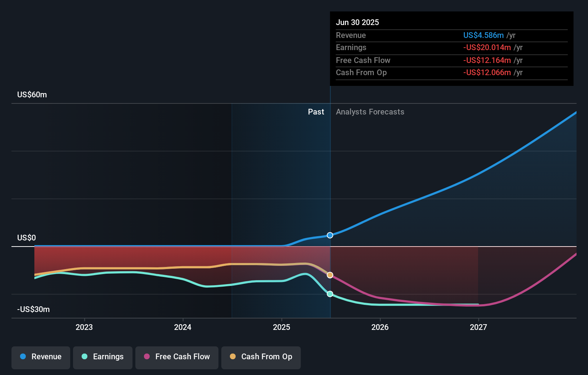
Task: Click the pink Free Cash Flow legend dot
Action: 147,357
